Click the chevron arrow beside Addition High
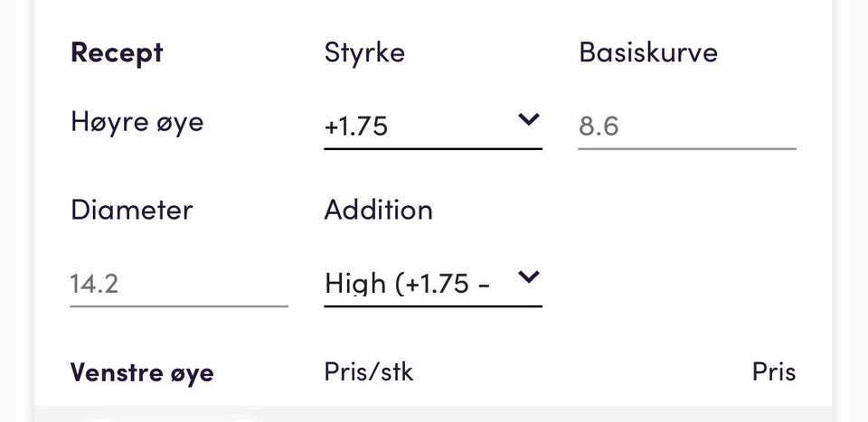The height and width of the screenshot is (422, 868). 529,277
